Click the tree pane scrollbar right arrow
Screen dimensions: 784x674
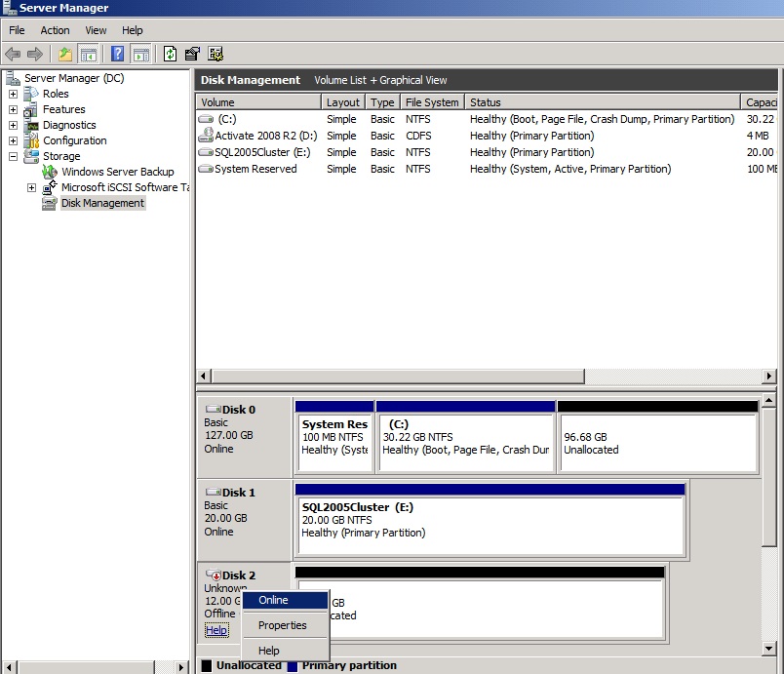(181, 667)
